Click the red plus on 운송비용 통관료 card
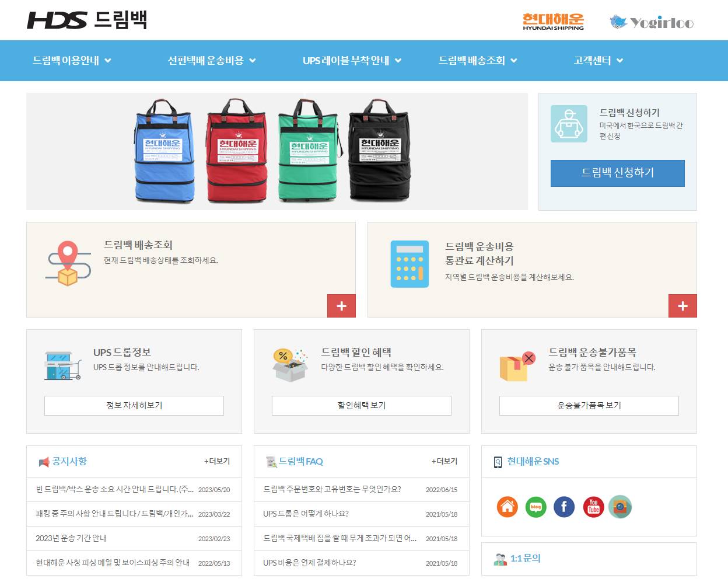728x582 pixels. point(682,306)
